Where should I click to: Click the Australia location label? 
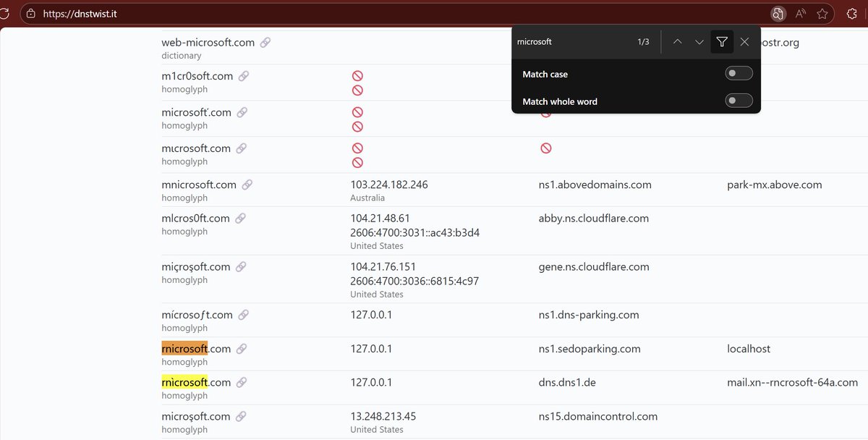coord(367,198)
